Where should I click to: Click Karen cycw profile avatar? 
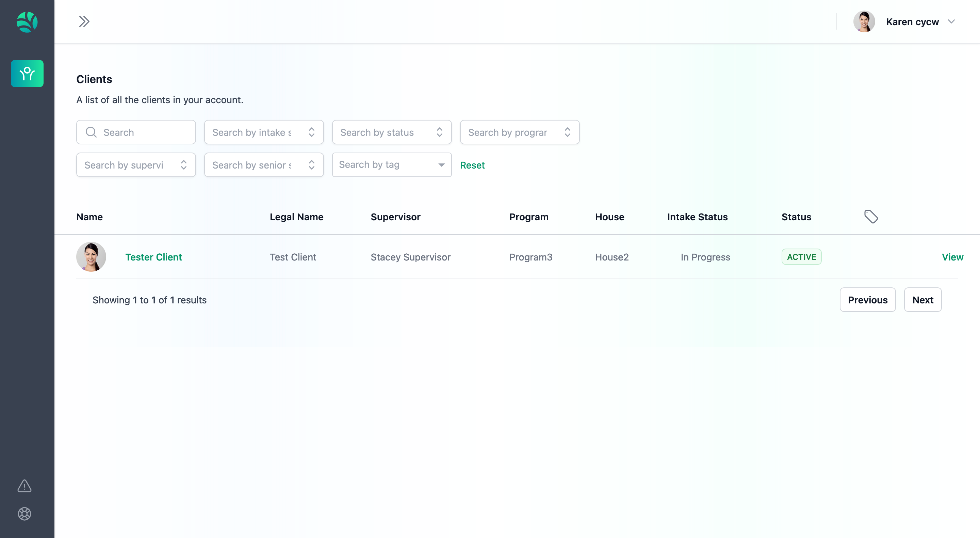[864, 22]
